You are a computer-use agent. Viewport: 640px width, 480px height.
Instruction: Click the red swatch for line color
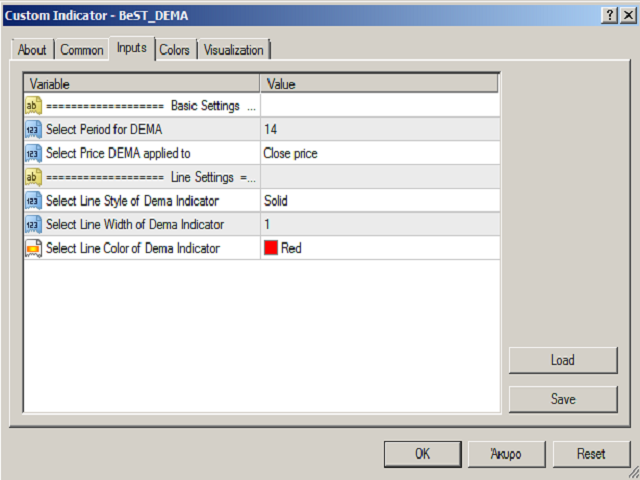271,248
